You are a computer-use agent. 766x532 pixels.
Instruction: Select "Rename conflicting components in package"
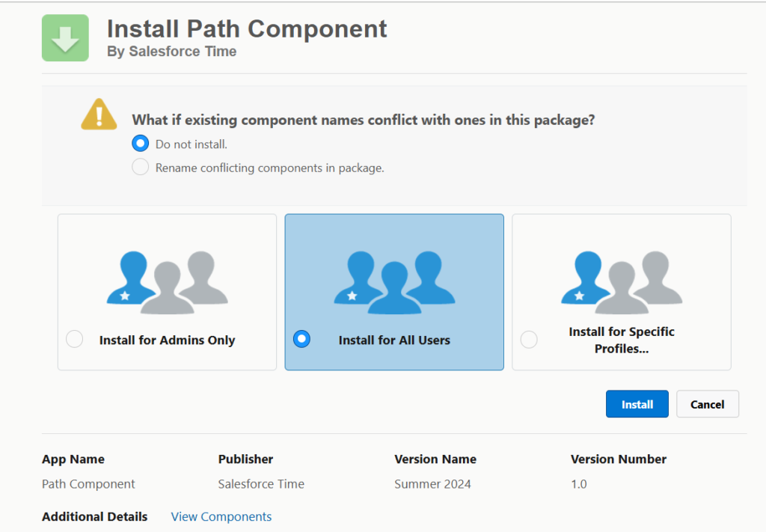pyautogui.click(x=140, y=168)
